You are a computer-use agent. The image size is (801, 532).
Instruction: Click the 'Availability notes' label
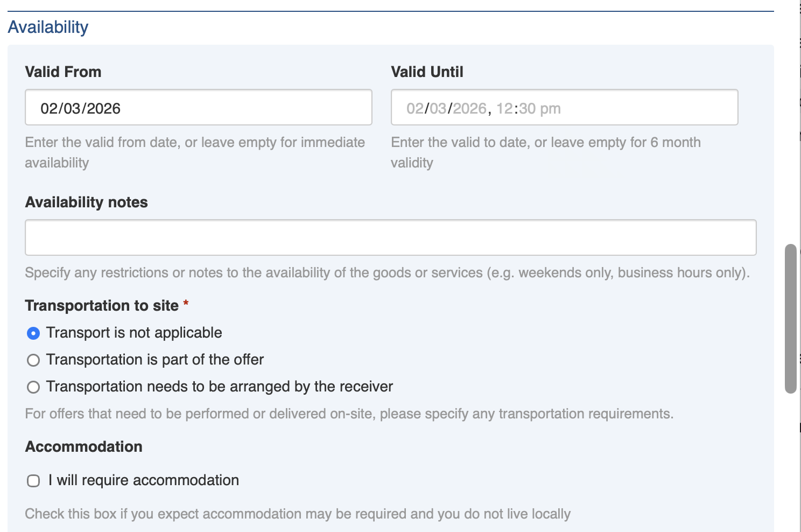(x=86, y=202)
